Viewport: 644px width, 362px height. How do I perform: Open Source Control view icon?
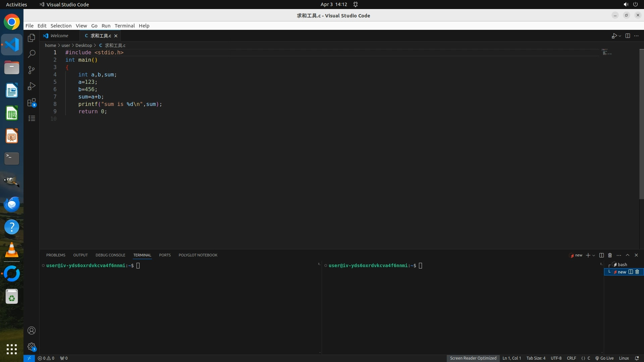(x=32, y=70)
